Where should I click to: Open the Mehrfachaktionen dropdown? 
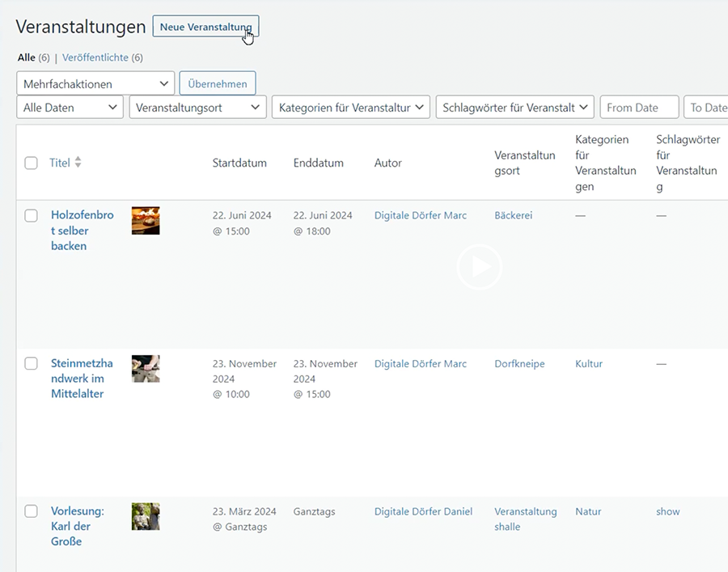point(95,83)
